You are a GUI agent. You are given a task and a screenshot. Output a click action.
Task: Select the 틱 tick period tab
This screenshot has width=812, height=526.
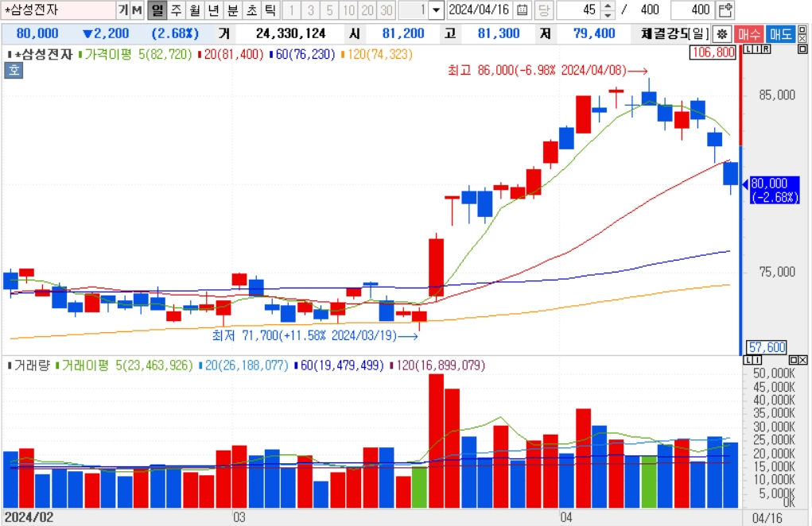point(270,10)
